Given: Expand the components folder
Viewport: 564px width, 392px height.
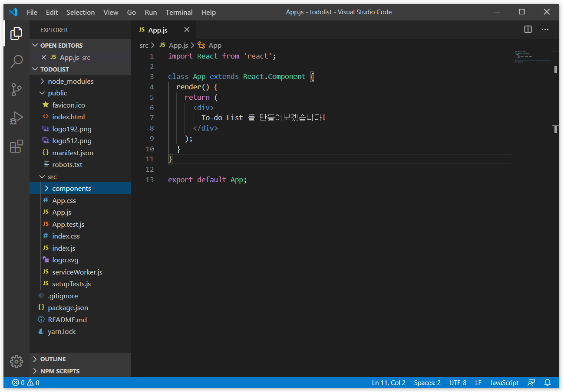Looking at the screenshot, I should pyautogui.click(x=80, y=189).
